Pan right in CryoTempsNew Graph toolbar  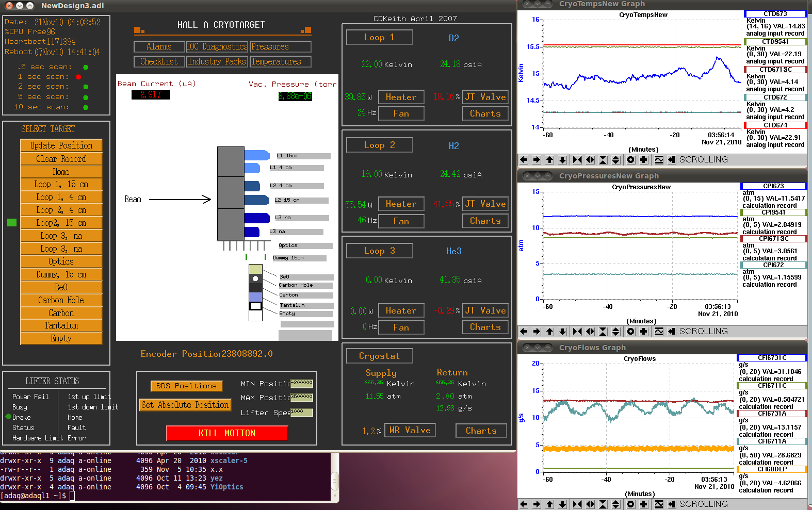(537, 160)
